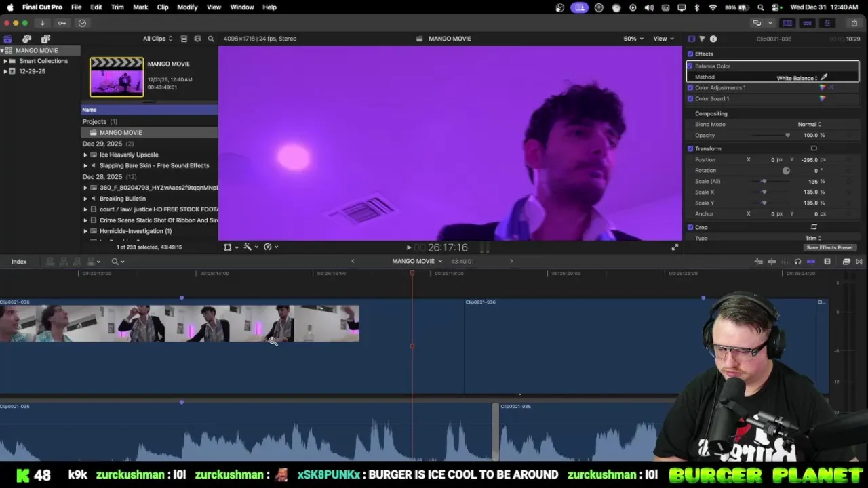Click the Balance Color eyedropper icon
The image size is (868, 488).
coord(825,77)
